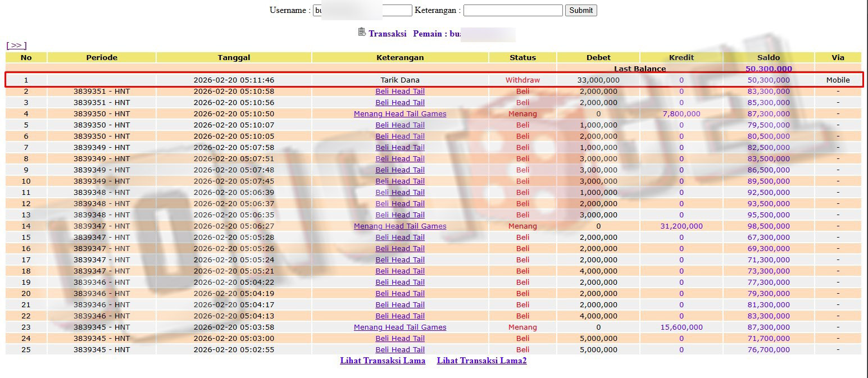The height and width of the screenshot is (378, 868).
Task: Open Beli Head Tail link in row 7
Action: (x=400, y=147)
